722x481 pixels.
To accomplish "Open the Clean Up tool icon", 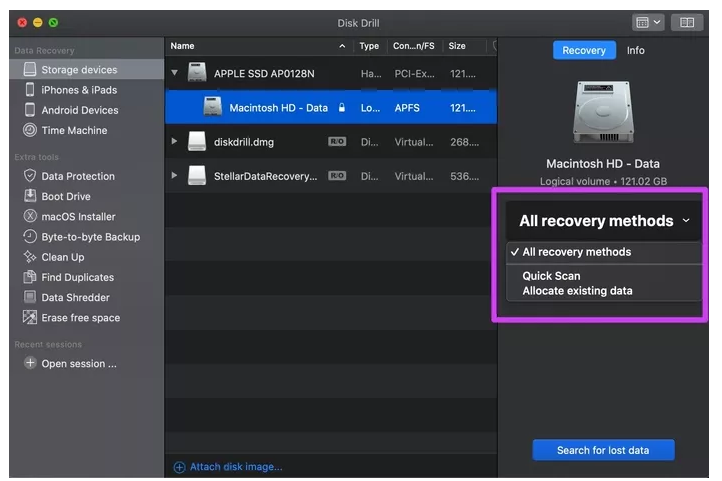I will coord(30,257).
